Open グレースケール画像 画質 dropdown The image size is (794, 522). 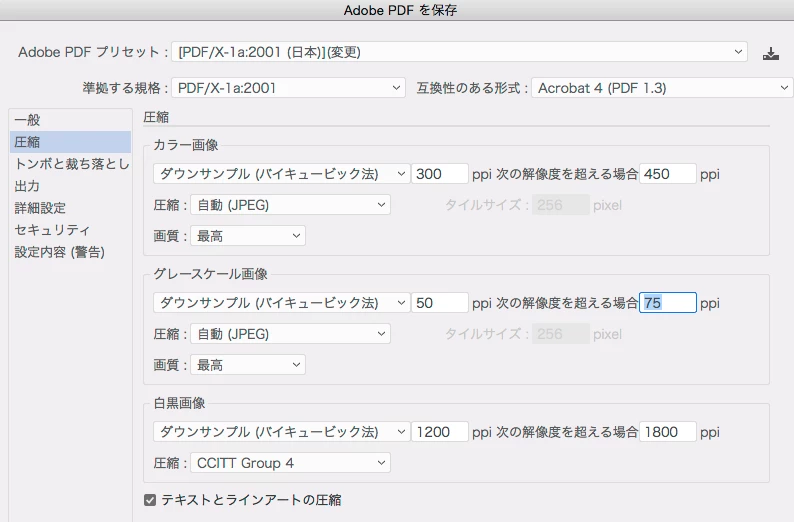click(x=248, y=365)
